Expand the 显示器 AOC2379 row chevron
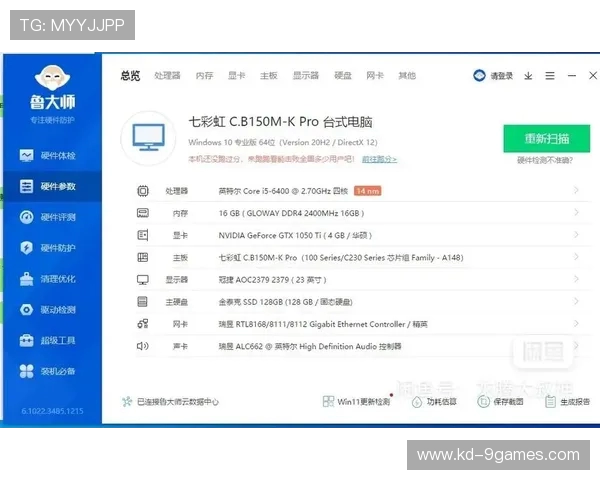Viewport: 600px width, 480px height. (x=576, y=279)
